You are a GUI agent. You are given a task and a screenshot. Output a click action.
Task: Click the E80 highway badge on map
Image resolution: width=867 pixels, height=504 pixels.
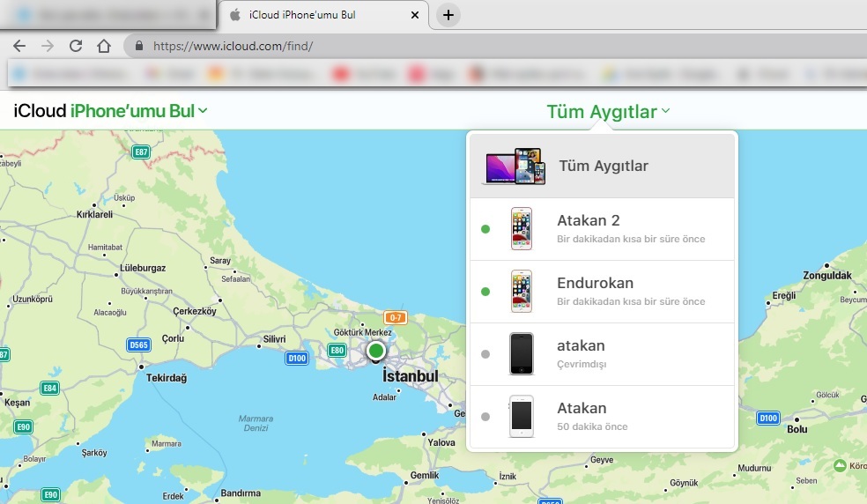click(x=337, y=350)
